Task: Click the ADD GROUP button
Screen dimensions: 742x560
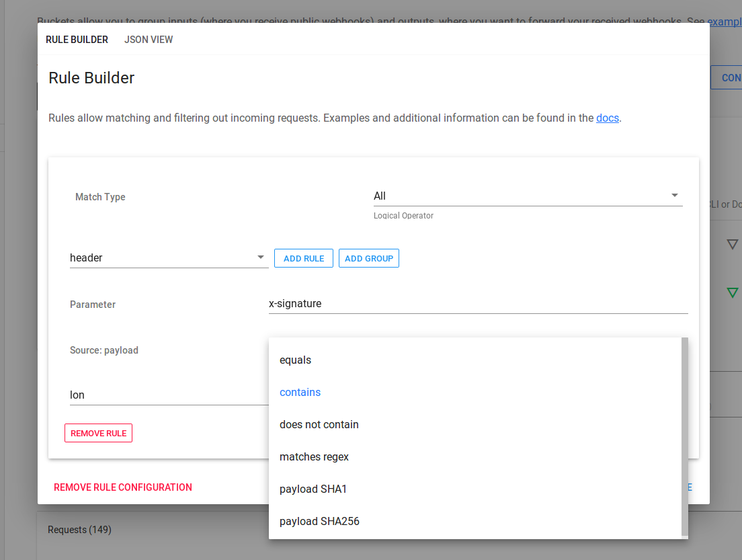Action: (x=368, y=257)
